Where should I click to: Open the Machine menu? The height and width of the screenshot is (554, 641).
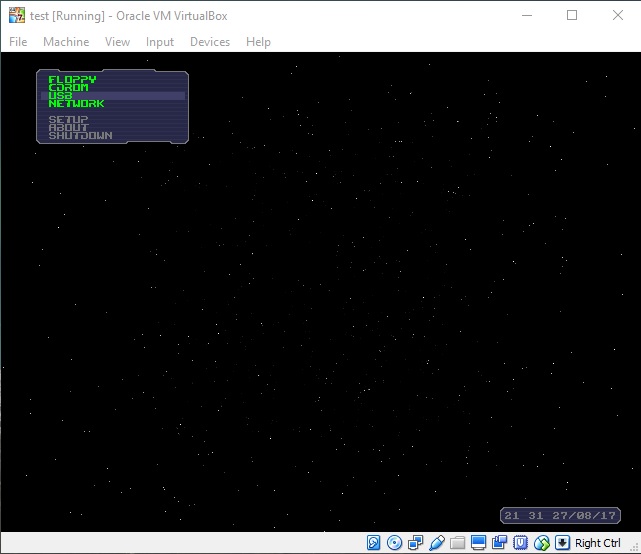66,42
